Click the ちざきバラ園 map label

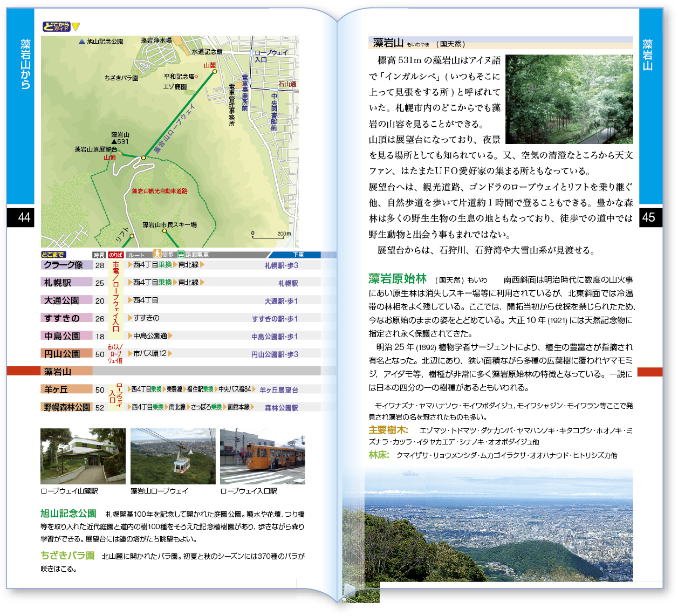(121, 78)
